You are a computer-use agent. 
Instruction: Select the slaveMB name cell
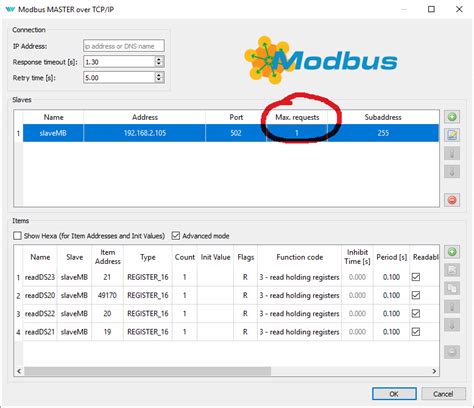coord(53,133)
